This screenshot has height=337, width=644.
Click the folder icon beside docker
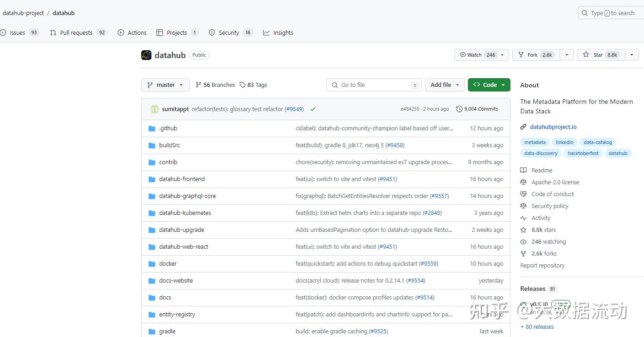point(152,264)
